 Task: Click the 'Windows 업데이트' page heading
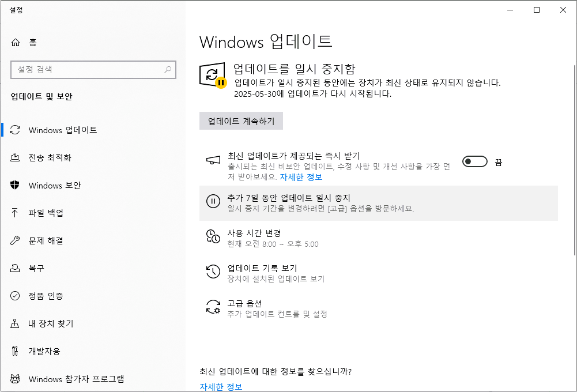266,42
